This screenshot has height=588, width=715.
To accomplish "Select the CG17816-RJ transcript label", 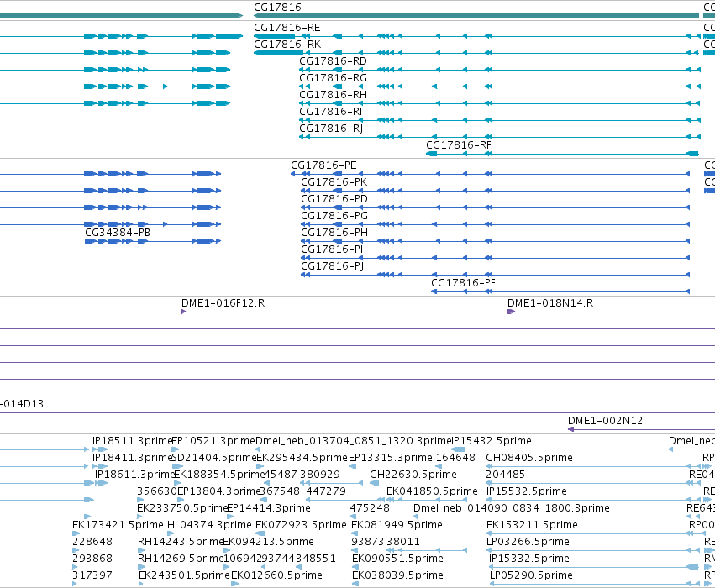I will coord(331,129).
